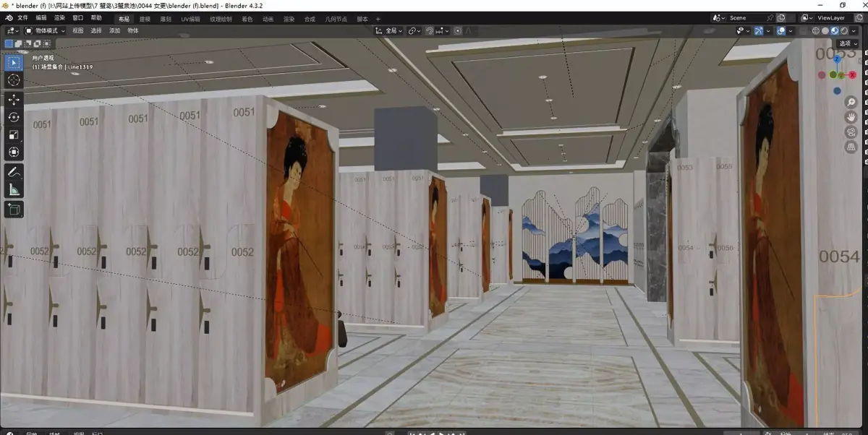Switch to rendered shading
Screen dimensions: 868x435
[844, 31]
